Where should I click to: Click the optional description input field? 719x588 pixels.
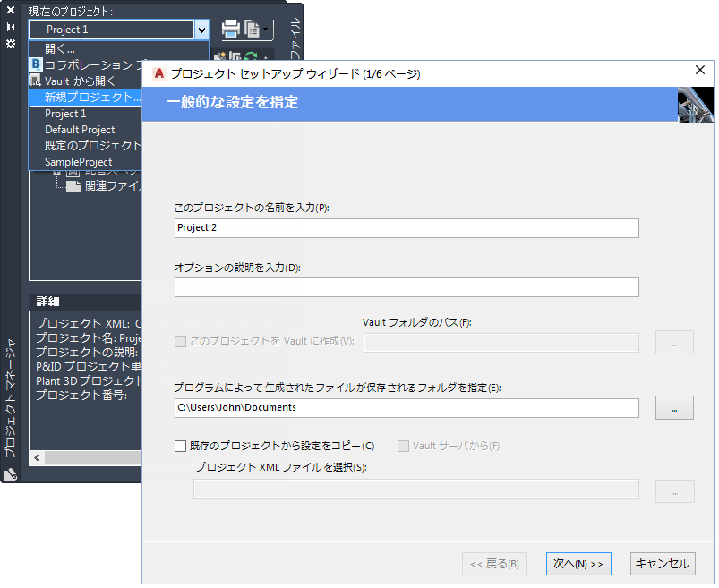407,287
